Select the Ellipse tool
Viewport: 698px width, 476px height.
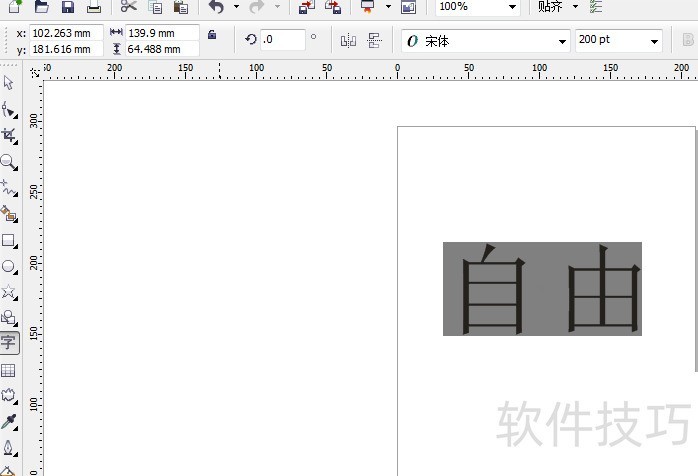pyautogui.click(x=9, y=266)
